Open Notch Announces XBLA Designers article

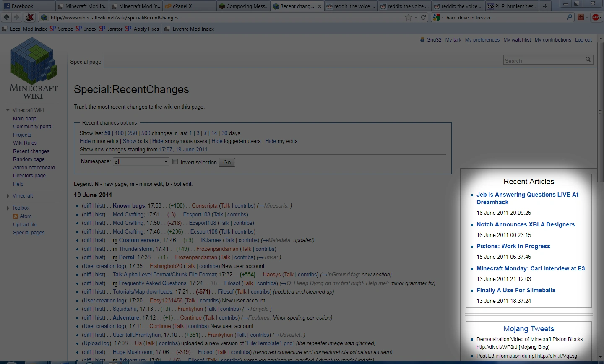[526, 224]
